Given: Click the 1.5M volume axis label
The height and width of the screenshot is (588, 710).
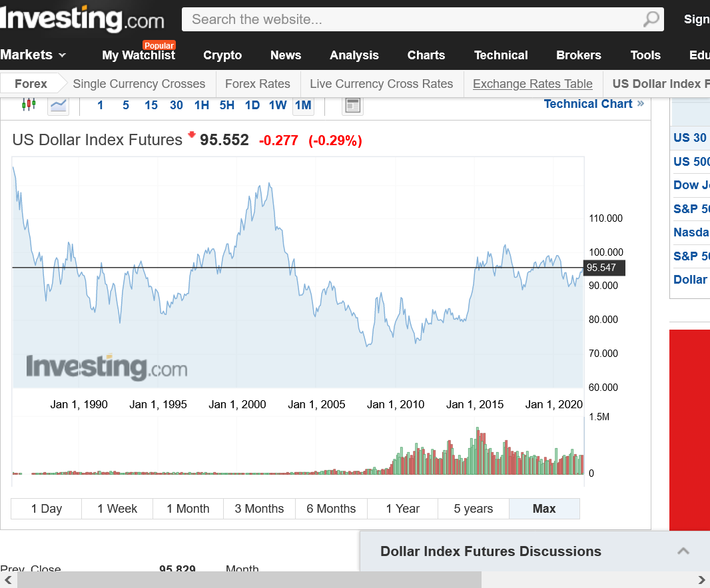Looking at the screenshot, I should [x=599, y=416].
